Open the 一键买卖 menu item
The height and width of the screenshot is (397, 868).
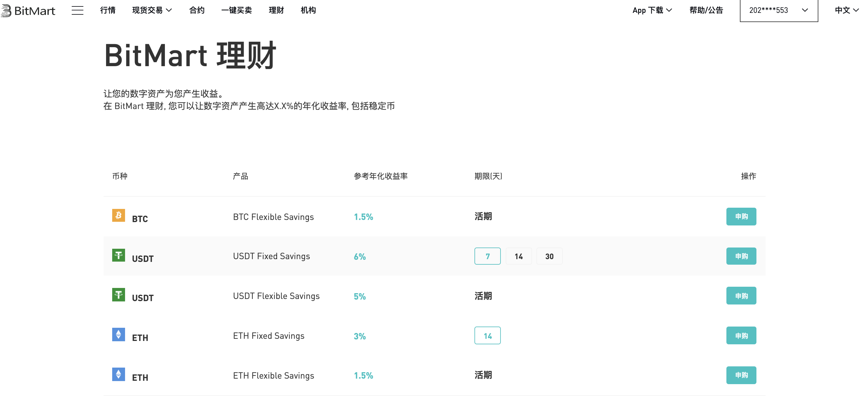tap(237, 10)
